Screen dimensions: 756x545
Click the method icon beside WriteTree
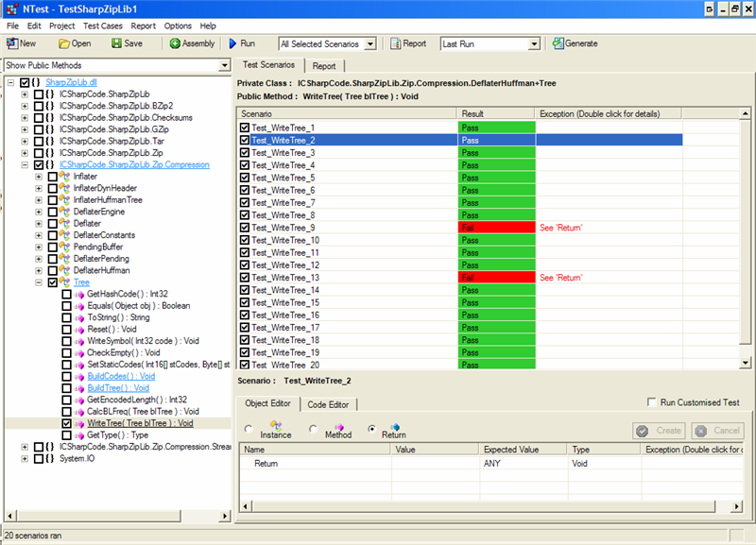79,424
